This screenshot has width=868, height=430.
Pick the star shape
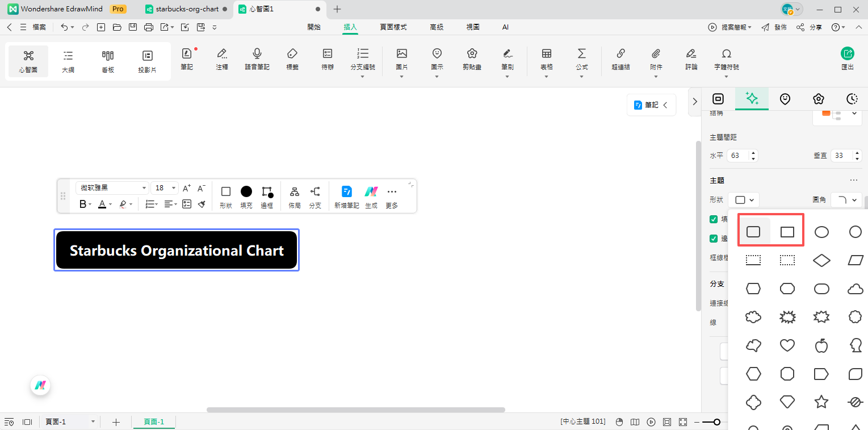pos(821,402)
